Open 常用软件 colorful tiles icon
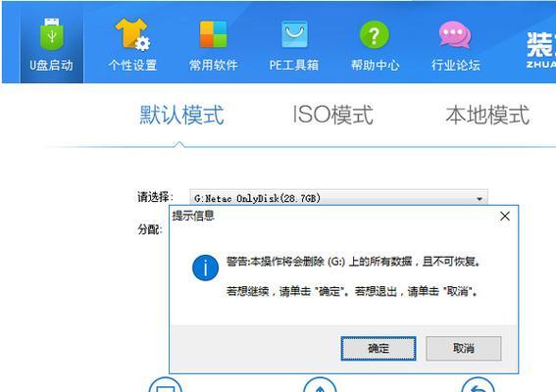This screenshot has width=556, height=392. [213, 34]
